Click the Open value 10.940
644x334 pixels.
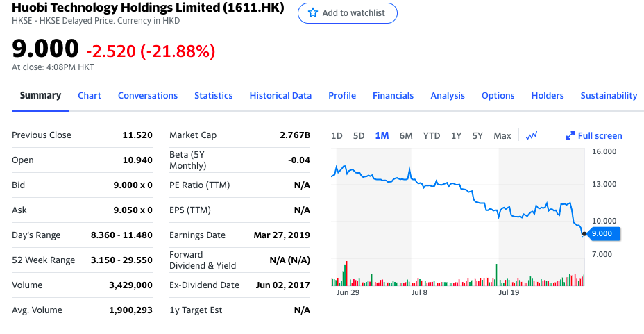[137, 160]
